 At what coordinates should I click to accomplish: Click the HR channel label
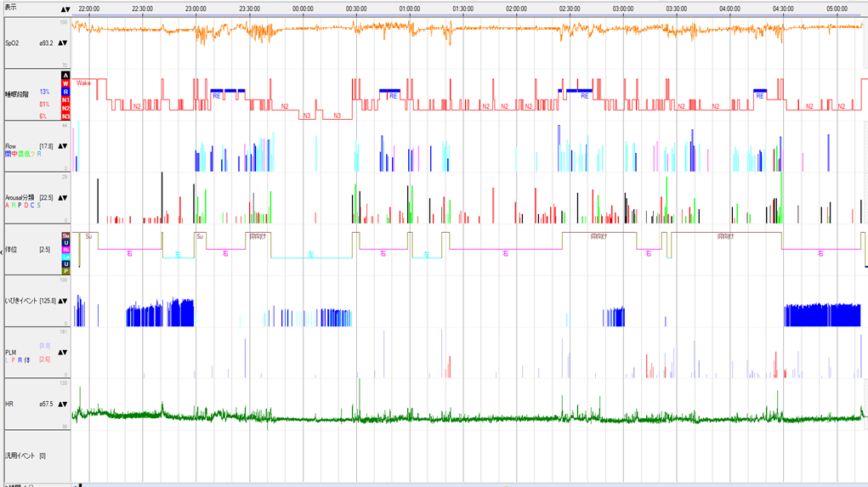(9, 404)
